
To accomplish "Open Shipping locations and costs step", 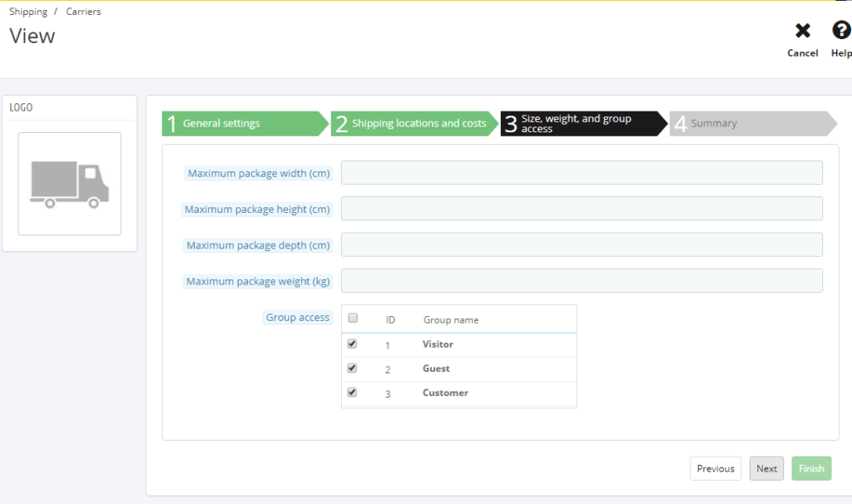I will click(x=411, y=124).
